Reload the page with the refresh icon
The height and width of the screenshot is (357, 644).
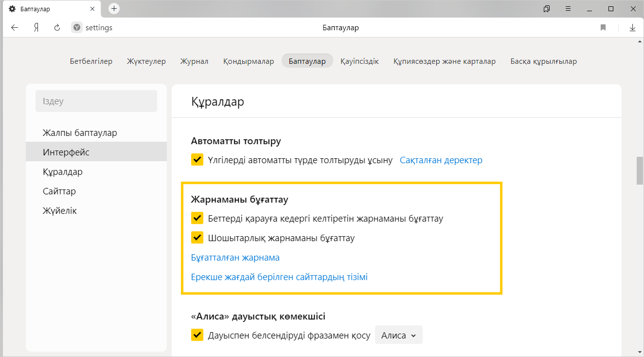pos(57,28)
